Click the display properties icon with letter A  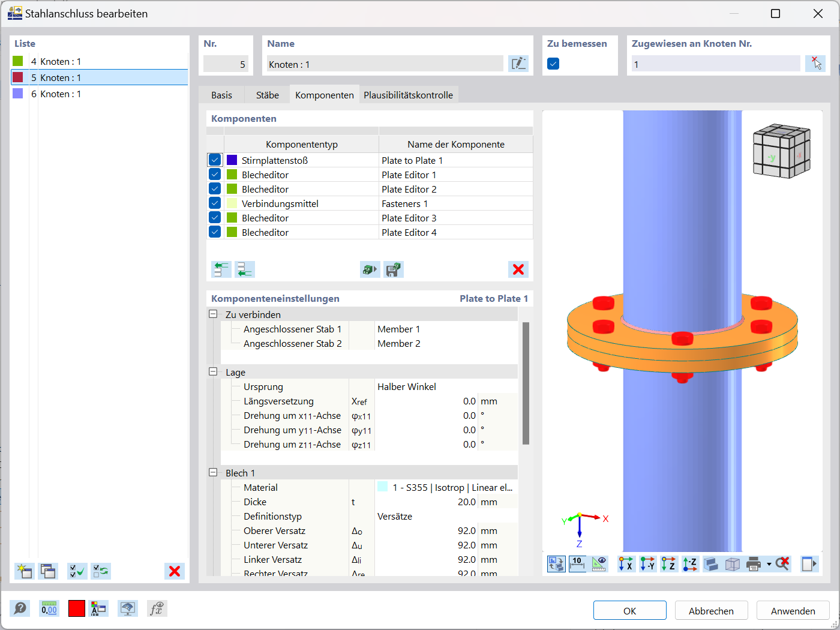(x=98, y=609)
